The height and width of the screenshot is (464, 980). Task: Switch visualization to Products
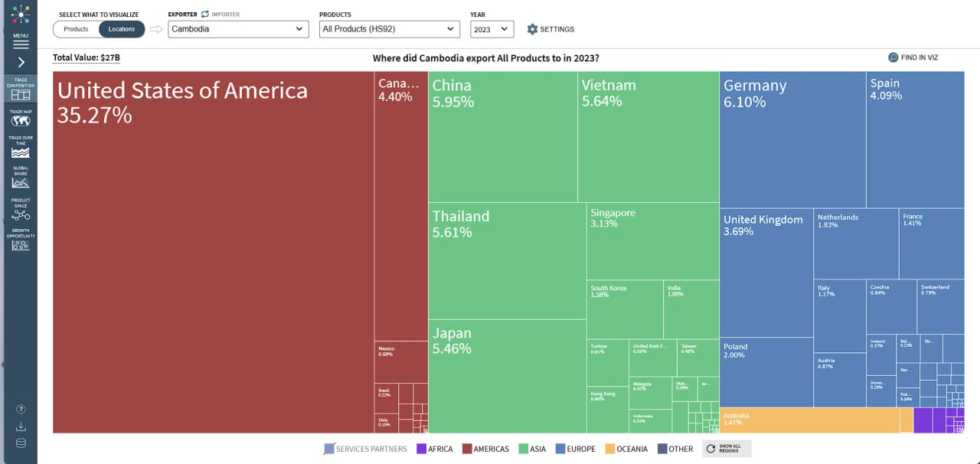[x=76, y=29]
